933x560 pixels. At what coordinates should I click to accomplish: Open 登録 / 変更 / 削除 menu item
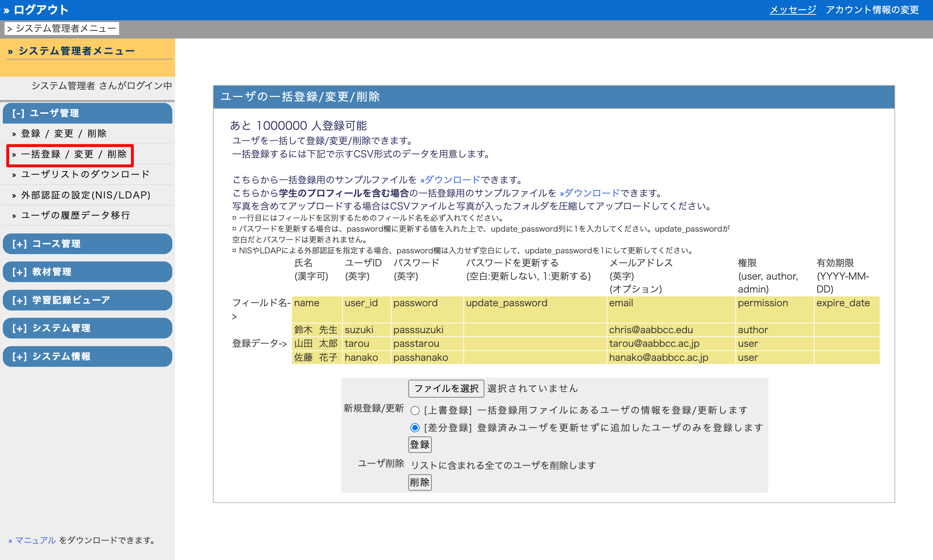(63, 134)
